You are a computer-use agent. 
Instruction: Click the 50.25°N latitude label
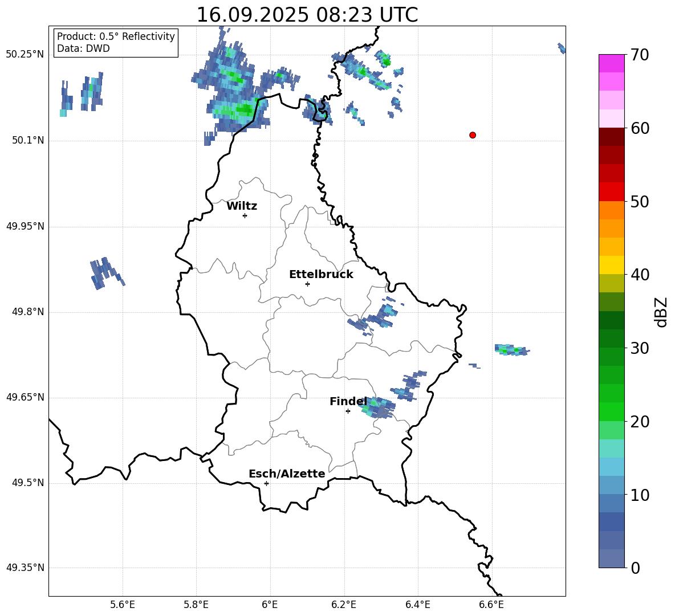pyautogui.click(x=25, y=55)
